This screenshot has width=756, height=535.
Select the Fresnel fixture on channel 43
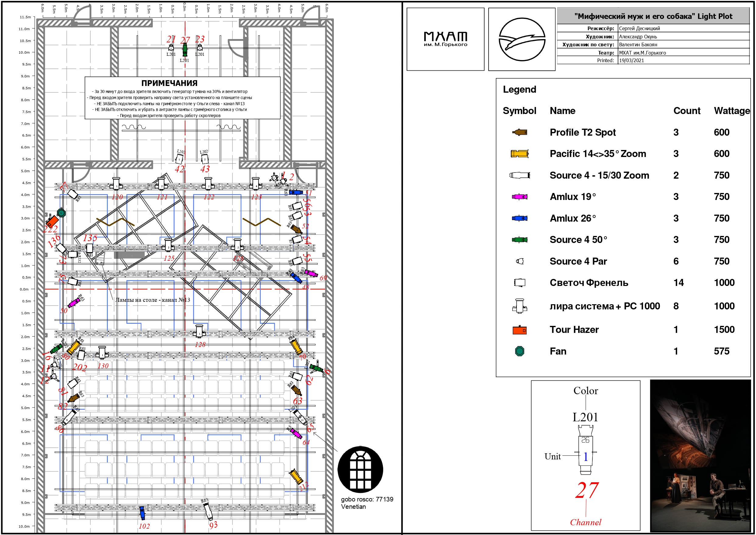coord(205,159)
